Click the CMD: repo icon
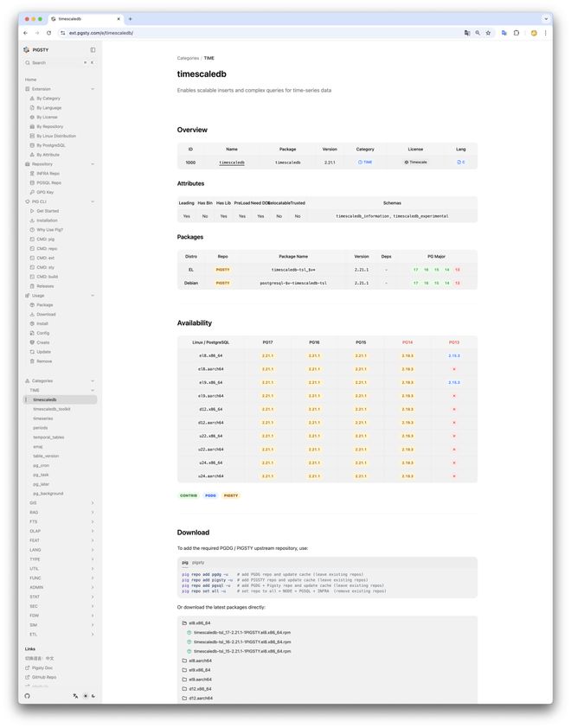Viewport: 571px width, 728px height. [32, 248]
